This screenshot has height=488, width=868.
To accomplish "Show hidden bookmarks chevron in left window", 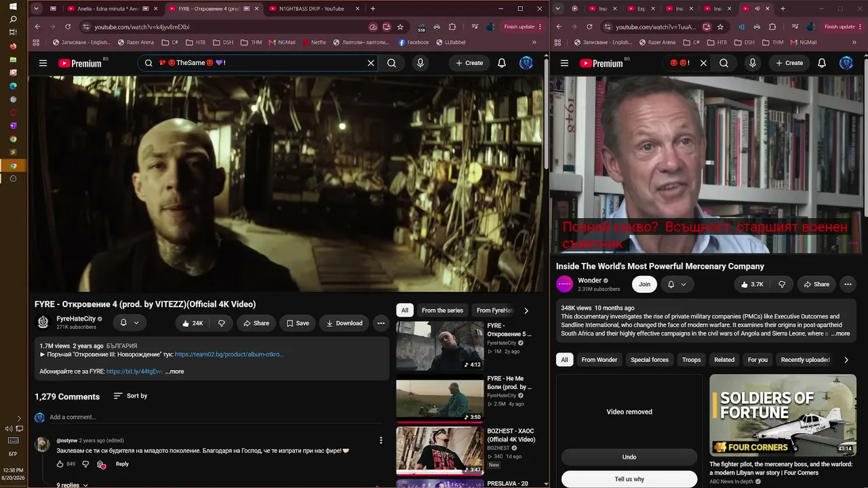I will tap(534, 42).
